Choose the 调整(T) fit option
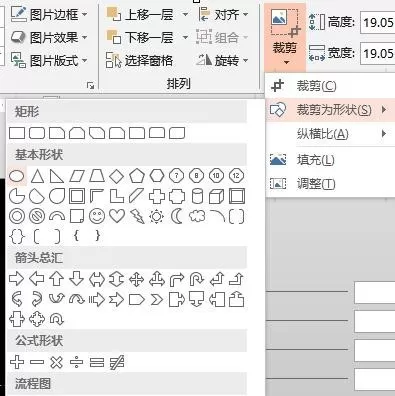 click(330, 184)
